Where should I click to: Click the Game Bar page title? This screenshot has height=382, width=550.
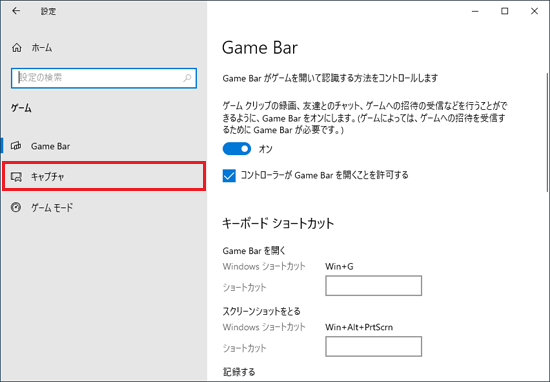[x=260, y=48]
